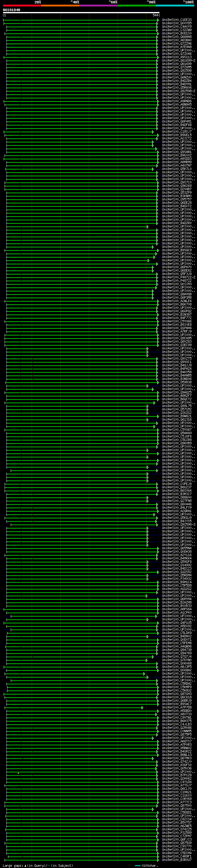The width and height of the screenshot is (197, 868).
Task: Click the orange ~40% identity legend bar
Action: [60, 6]
